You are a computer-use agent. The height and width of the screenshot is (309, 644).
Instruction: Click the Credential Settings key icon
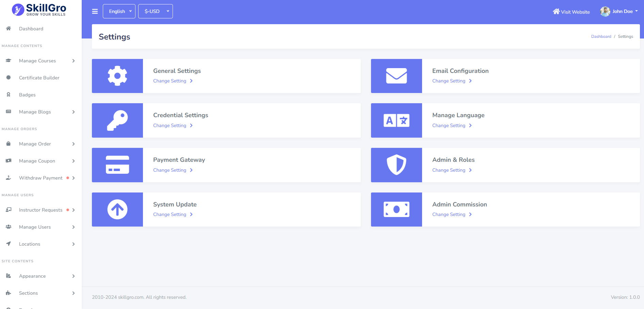click(x=117, y=120)
